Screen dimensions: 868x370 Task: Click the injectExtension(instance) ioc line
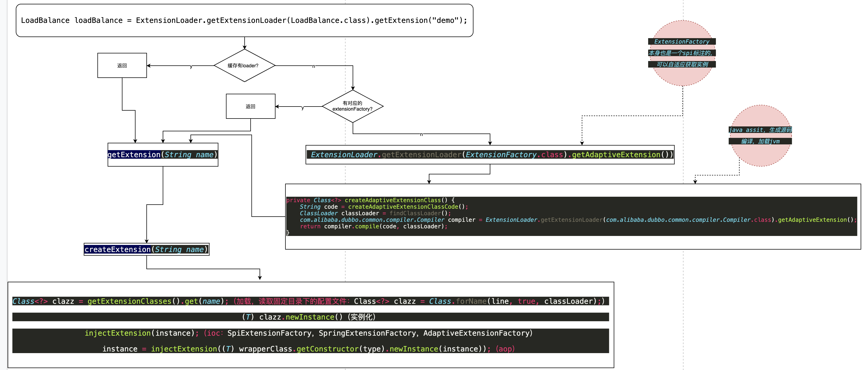click(x=309, y=333)
